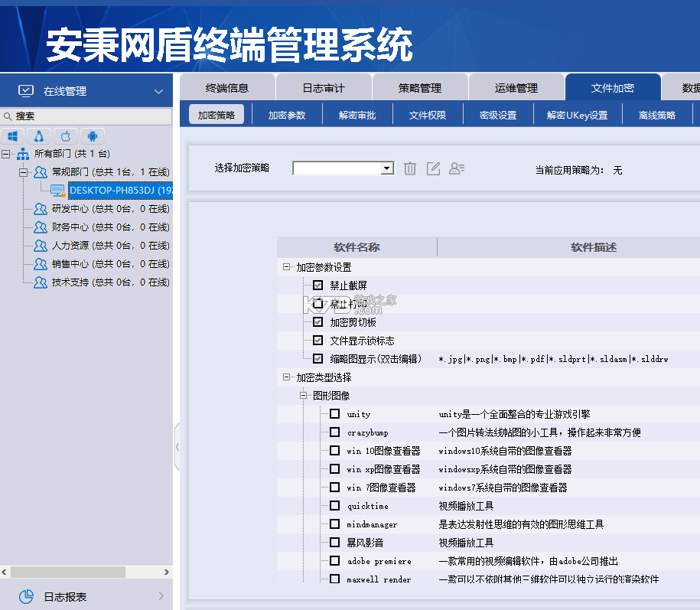Focus the 搜索 input field

pyautogui.click(x=86, y=116)
